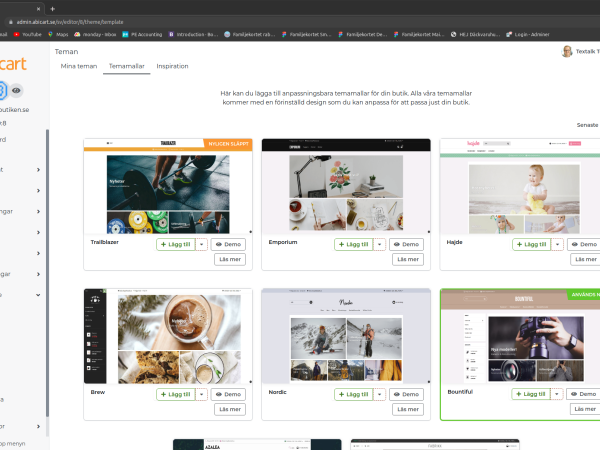Screen dimensions: 600x450
Task: Add the Hajde theme with Lägg till
Action: [532, 245]
